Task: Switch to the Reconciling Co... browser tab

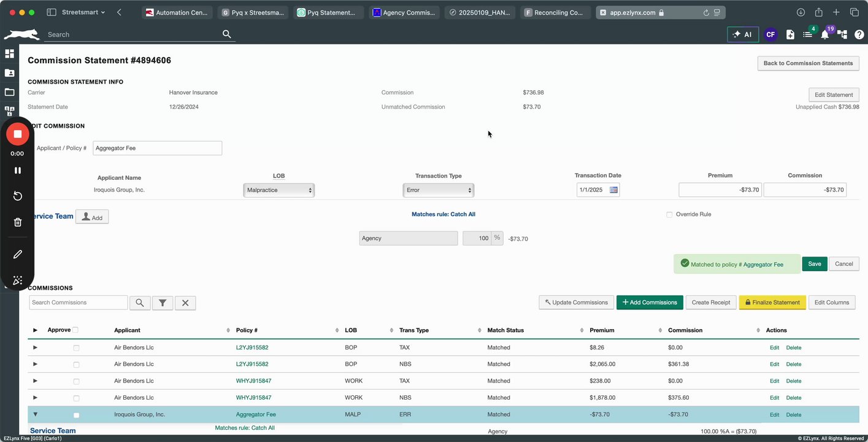Action: (x=556, y=12)
